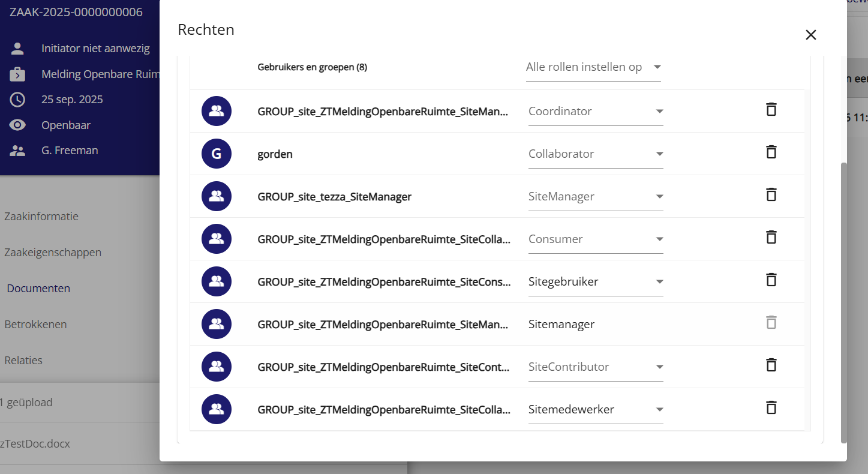Click the gorden user avatar
This screenshot has width=868, height=474.
click(217, 154)
